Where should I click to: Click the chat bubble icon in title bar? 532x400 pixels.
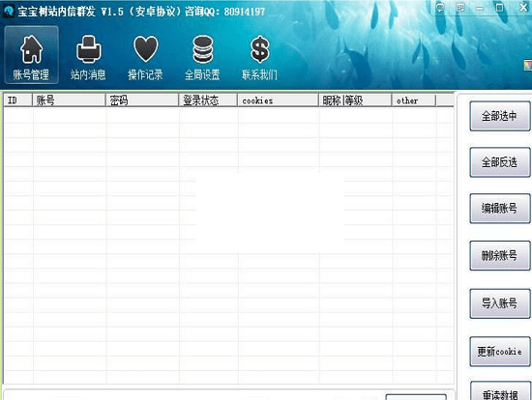440,7
